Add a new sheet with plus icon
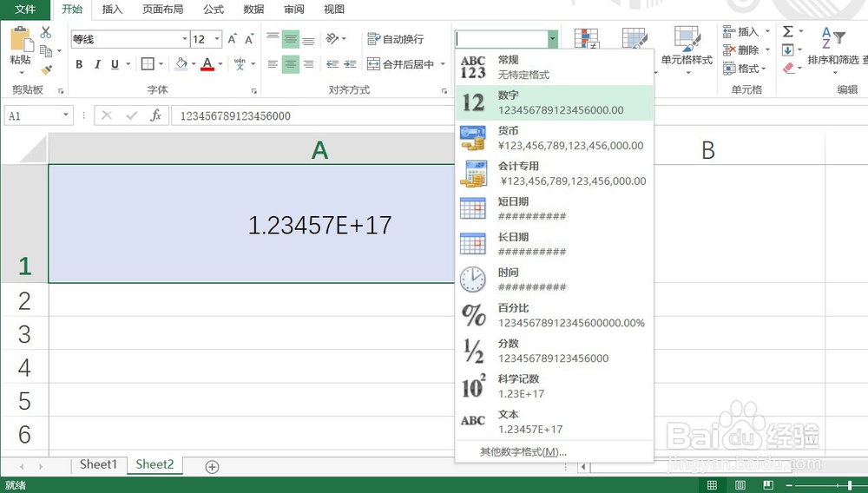This screenshot has height=493, width=868. pos(212,466)
